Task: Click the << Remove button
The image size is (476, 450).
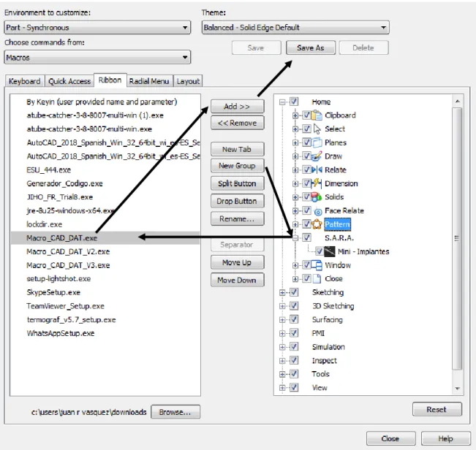Action: coord(237,123)
